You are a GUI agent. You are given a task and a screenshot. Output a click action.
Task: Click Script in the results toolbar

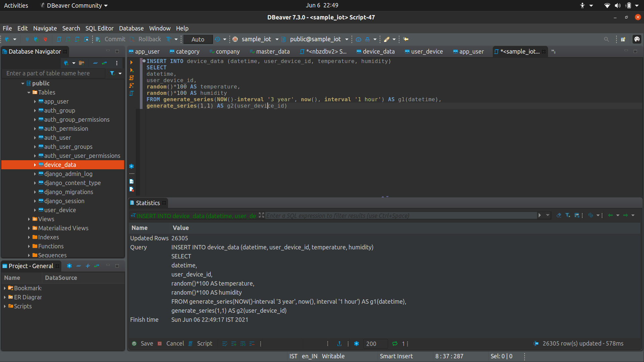tap(201, 344)
